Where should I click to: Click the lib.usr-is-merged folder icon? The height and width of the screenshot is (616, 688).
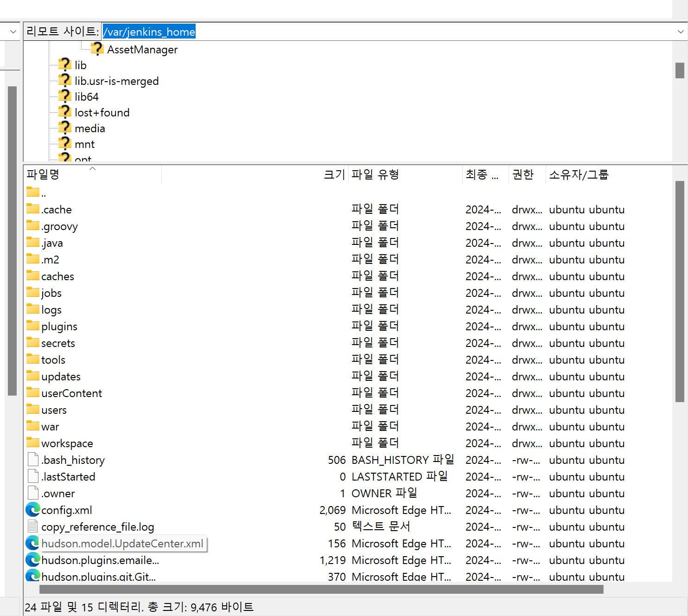[x=64, y=80]
